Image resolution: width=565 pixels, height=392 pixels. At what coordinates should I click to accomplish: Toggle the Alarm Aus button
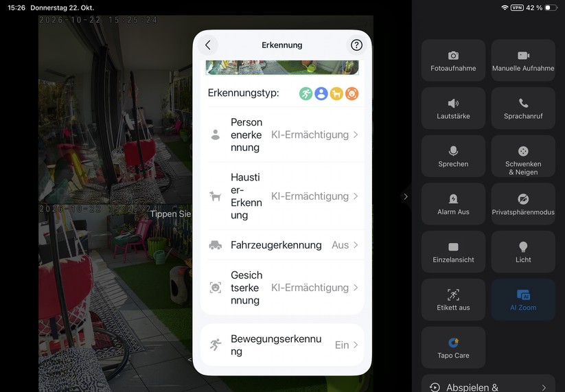point(453,204)
